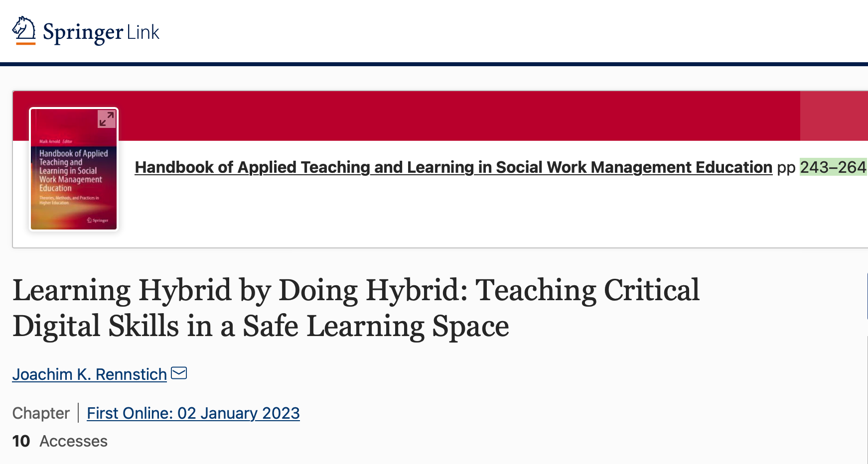This screenshot has width=868, height=464.
Task: Click the Springer logo on the book cover
Action: (x=98, y=219)
